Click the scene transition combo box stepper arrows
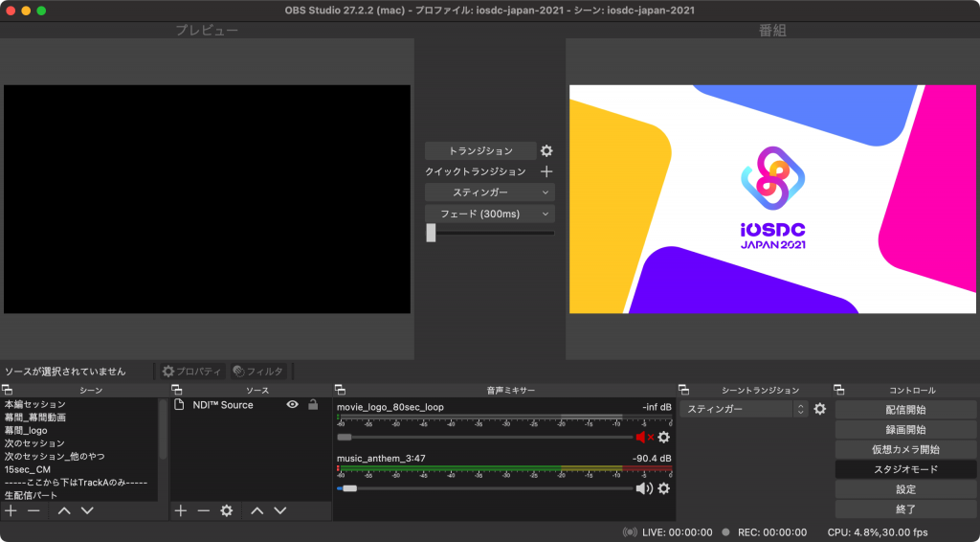This screenshot has height=542, width=980. click(800, 410)
